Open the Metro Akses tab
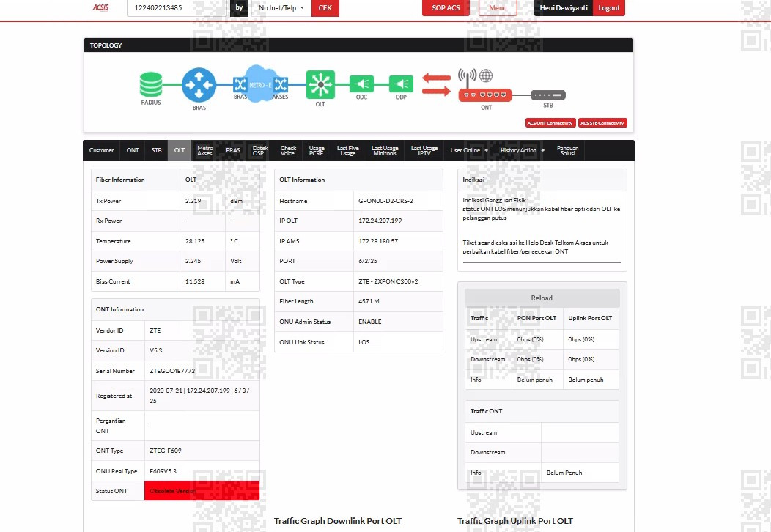Viewport: 771px width, 532px height. pos(205,150)
